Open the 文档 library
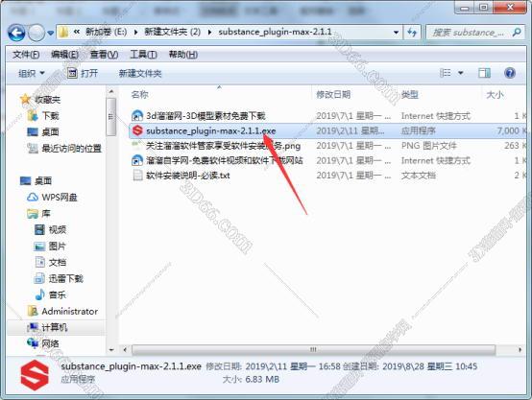Screen dimensions: 532x400 click(x=58, y=263)
